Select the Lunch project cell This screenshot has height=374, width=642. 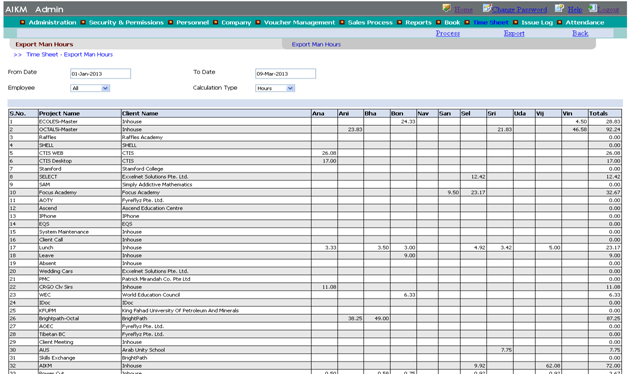tap(80, 248)
